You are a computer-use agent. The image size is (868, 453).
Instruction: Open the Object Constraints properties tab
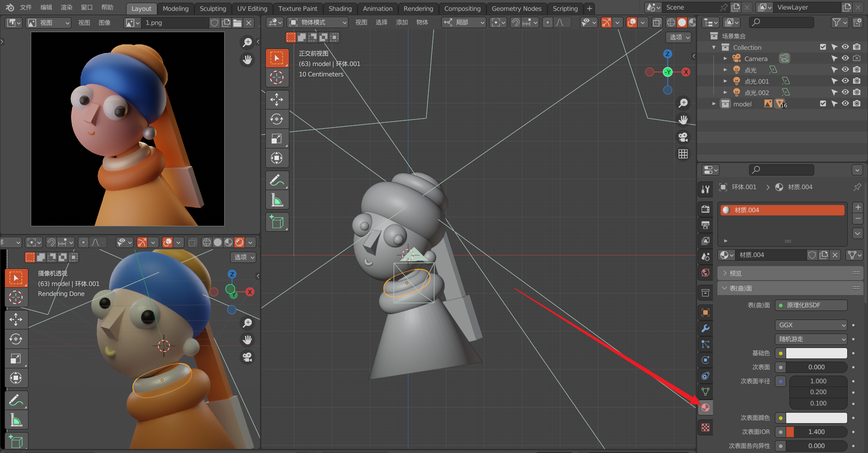pyautogui.click(x=705, y=376)
